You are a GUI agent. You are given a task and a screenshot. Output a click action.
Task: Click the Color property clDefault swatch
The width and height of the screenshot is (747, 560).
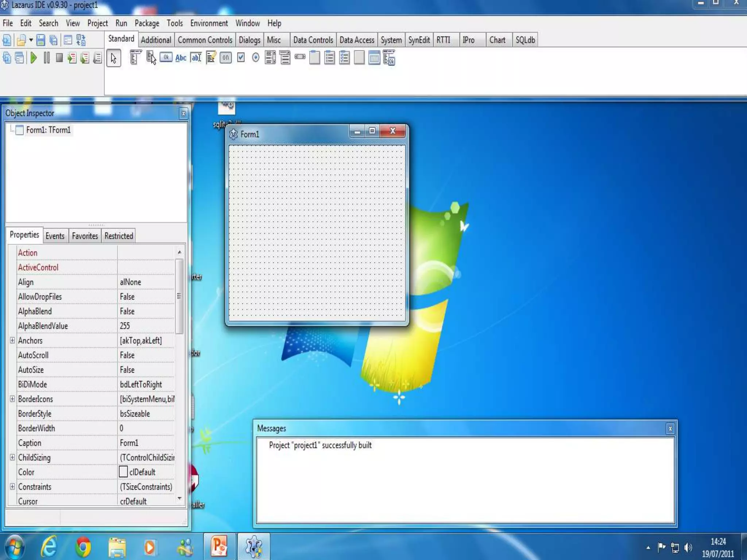point(123,472)
